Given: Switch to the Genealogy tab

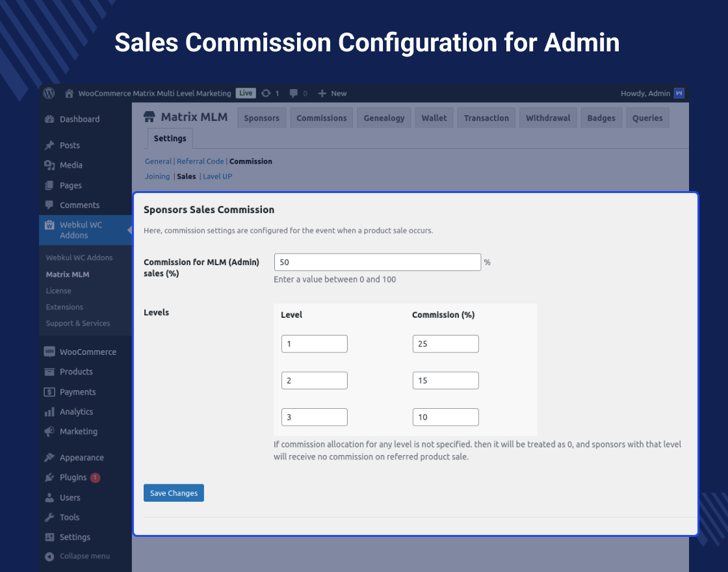Looking at the screenshot, I should [383, 118].
